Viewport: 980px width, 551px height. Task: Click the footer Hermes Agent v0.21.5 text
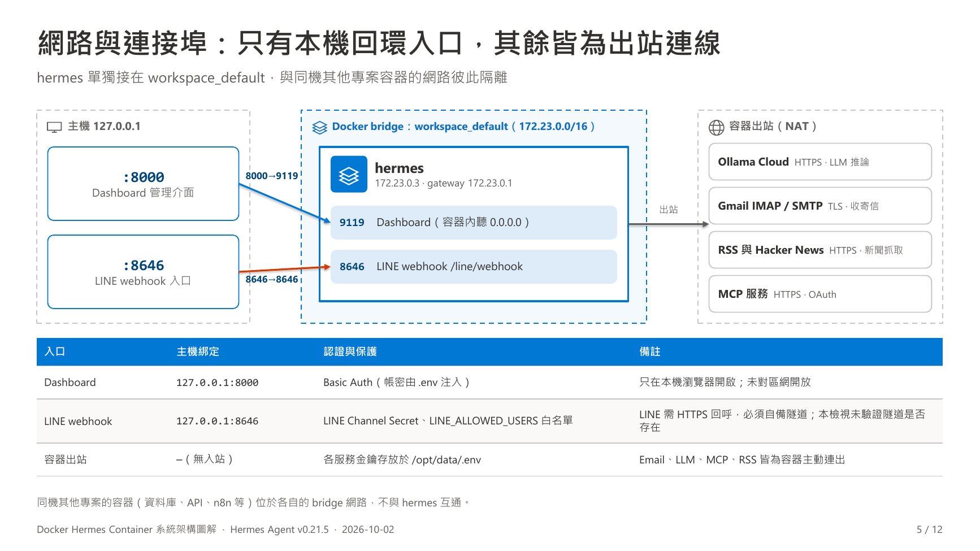pyautogui.click(x=279, y=530)
